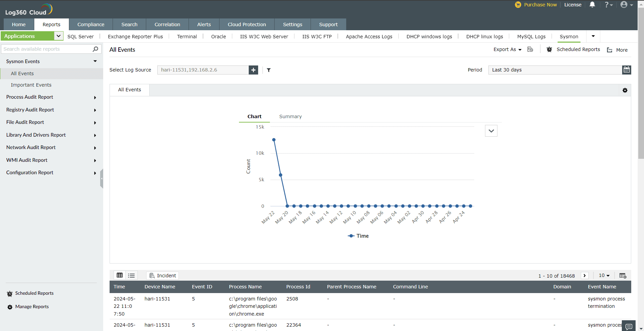Open the report settings gear on All Events
Image resolution: width=644 pixels, height=331 pixels.
[x=625, y=90]
